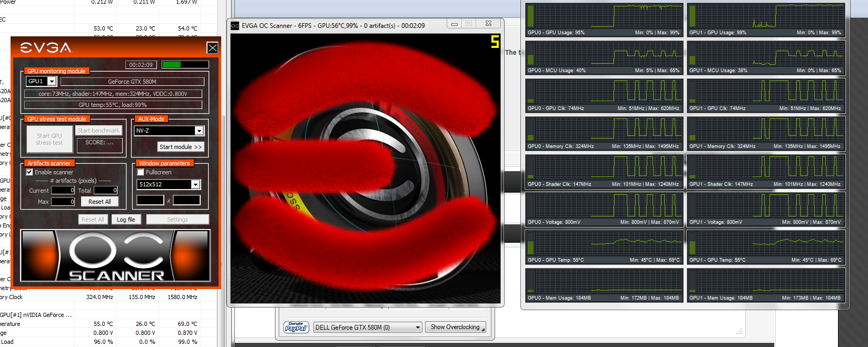
Task: Click the GPU0 GPU Usage level meter
Action: tap(530, 16)
